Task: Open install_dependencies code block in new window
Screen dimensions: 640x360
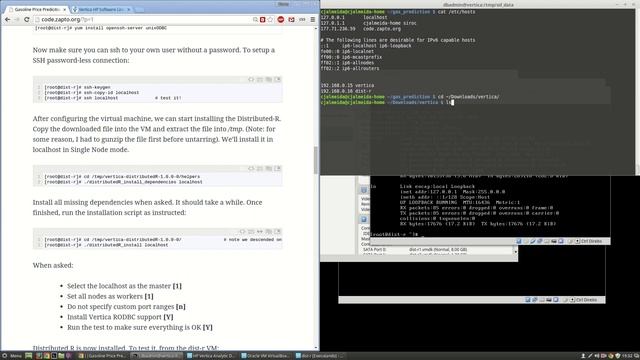Action: (278, 168)
